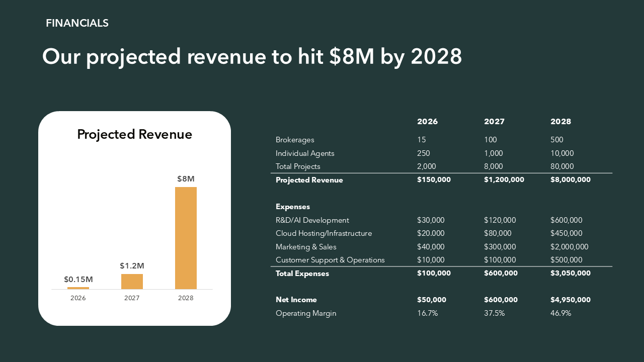The width and height of the screenshot is (644, 362).
Task: Click the FINANCIALS section label
Action: pyautogui.click(x=77, y=23)
